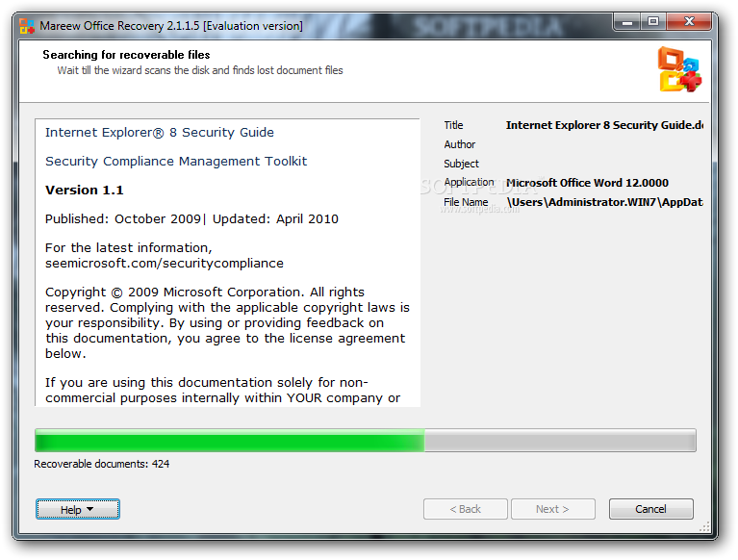Click the 'Wait till the wizard scans' subtitle
This screenshot has height=560, width=738.
tap(200, 70)
